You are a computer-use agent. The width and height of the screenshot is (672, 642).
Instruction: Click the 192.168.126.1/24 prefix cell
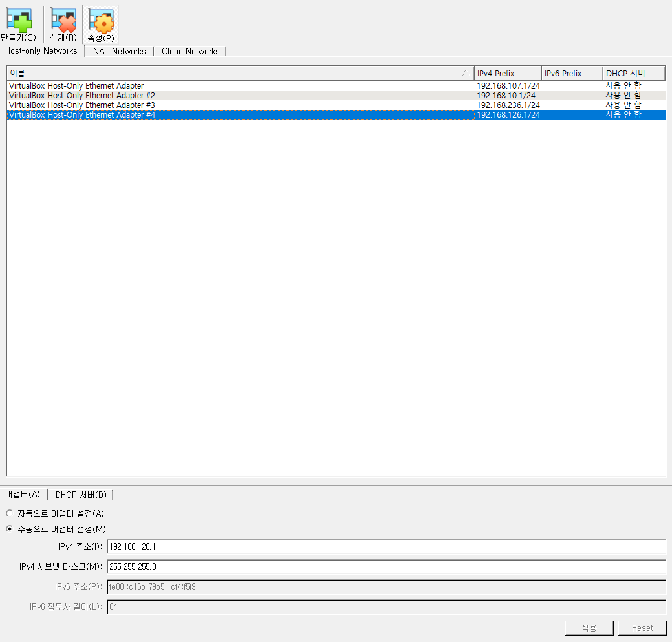point(508,115)
